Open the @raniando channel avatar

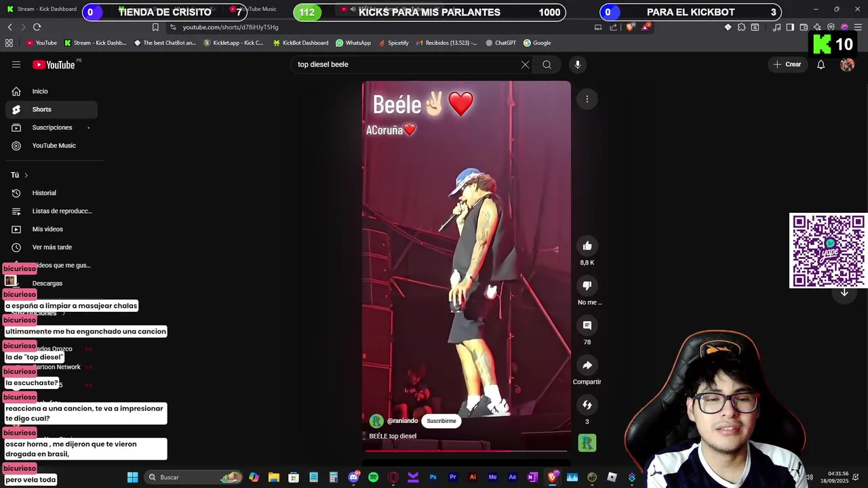[x=376, y=421]
